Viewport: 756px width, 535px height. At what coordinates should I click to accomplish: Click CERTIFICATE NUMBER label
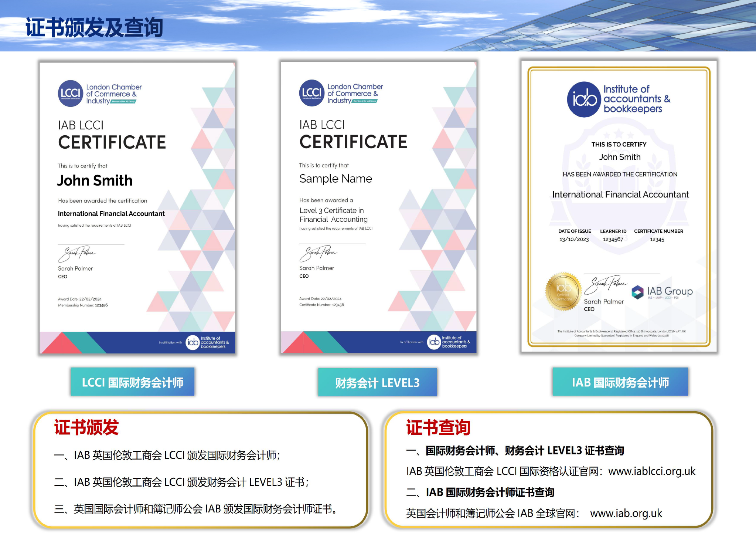click(x=658, y=231)
